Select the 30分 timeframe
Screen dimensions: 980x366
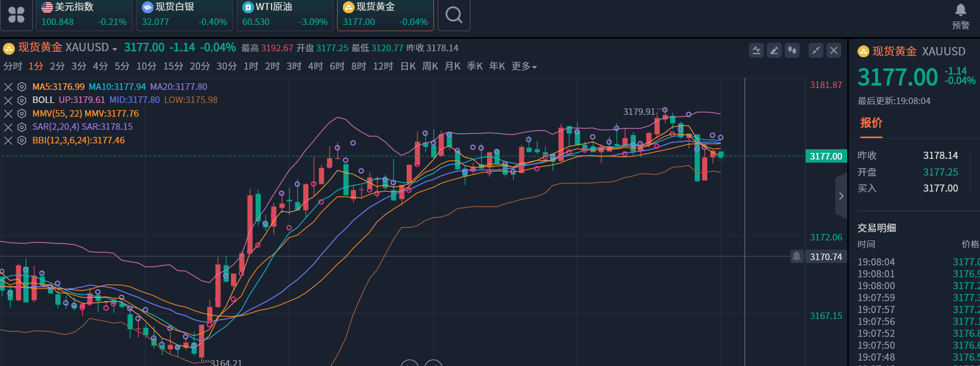(x=227, y=67)
